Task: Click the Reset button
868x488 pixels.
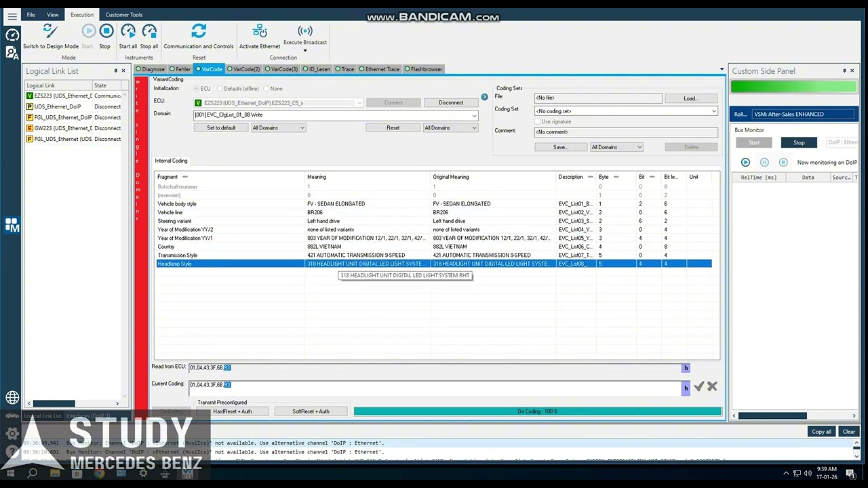Action: [393, 127]
